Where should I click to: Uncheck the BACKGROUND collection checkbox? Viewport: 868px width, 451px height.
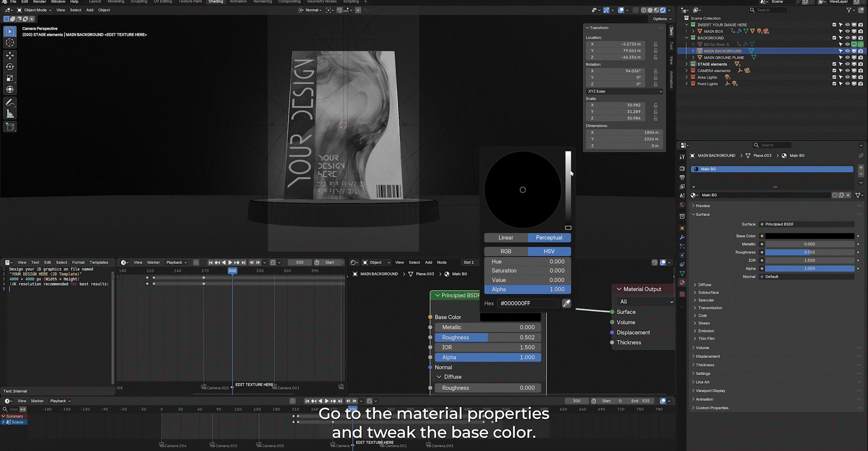(834, 38)
